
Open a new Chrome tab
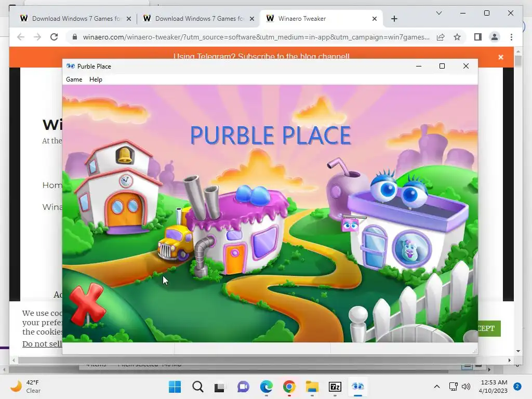coord(394,19)
